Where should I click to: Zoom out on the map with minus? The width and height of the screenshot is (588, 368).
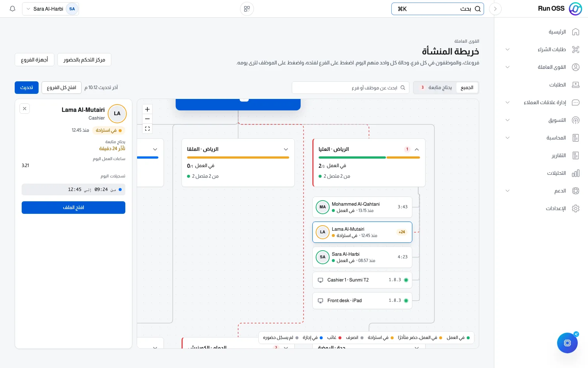147,119
